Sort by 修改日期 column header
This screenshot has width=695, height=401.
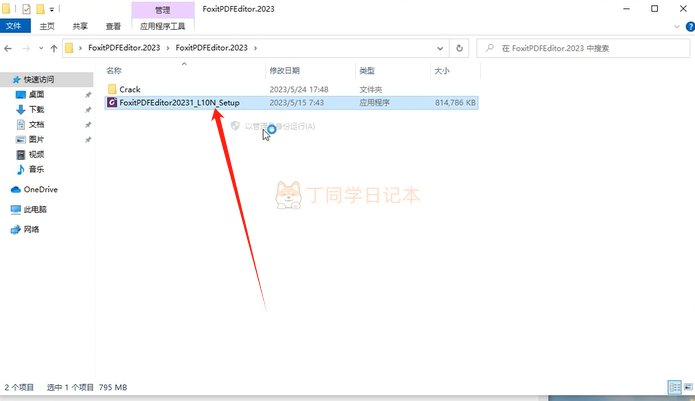(285, 70)
